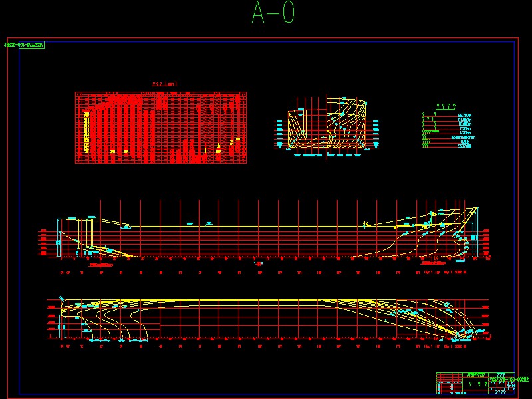This screenshot has height=399, width=532.
Task: Select the offsets table title text
Action: pos(164,84)
